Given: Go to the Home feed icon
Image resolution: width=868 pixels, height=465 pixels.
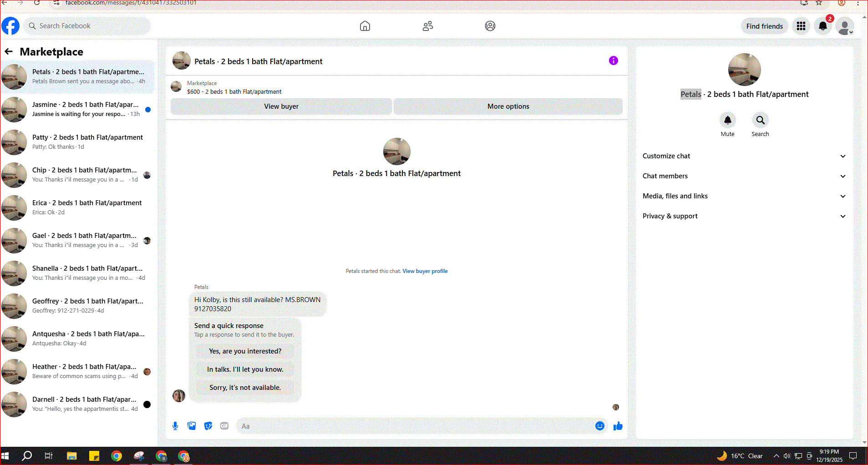Looking at the screenshot, I should [365, 26].
